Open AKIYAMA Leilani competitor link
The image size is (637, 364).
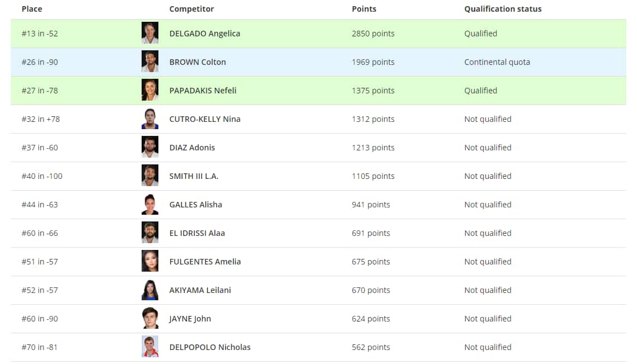click(200, 290)
